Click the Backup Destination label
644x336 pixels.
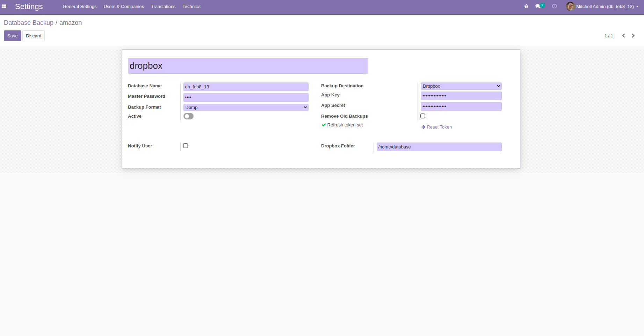tap(342, 86)
